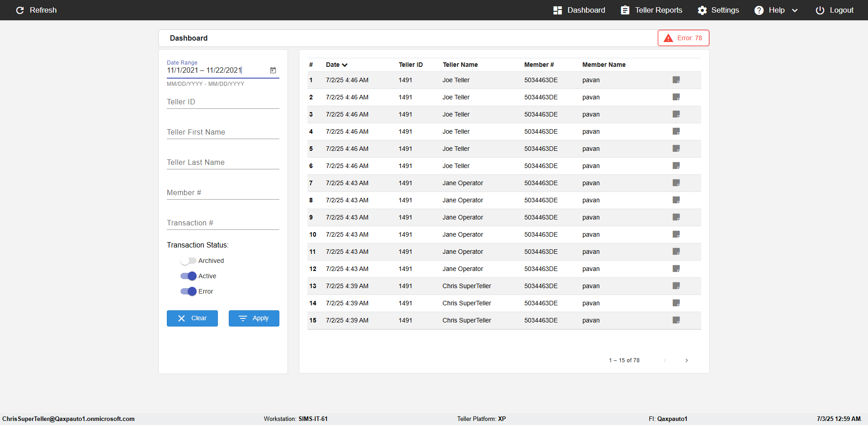Open note icon for row 9
The width and height of the screenshot is (868, 425).
[x=676, y=217]
